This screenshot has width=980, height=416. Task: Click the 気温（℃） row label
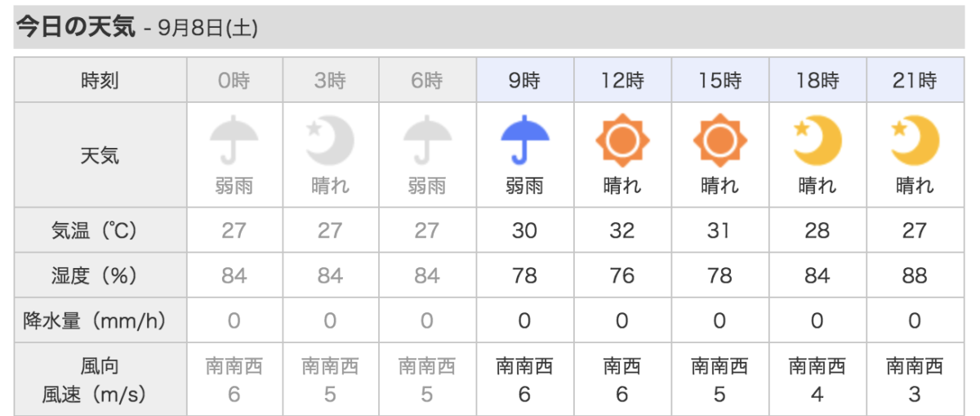100,230
